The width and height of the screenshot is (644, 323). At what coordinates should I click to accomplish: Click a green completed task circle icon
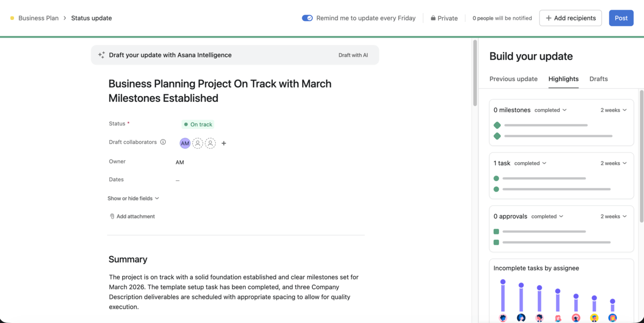point(496,178)
